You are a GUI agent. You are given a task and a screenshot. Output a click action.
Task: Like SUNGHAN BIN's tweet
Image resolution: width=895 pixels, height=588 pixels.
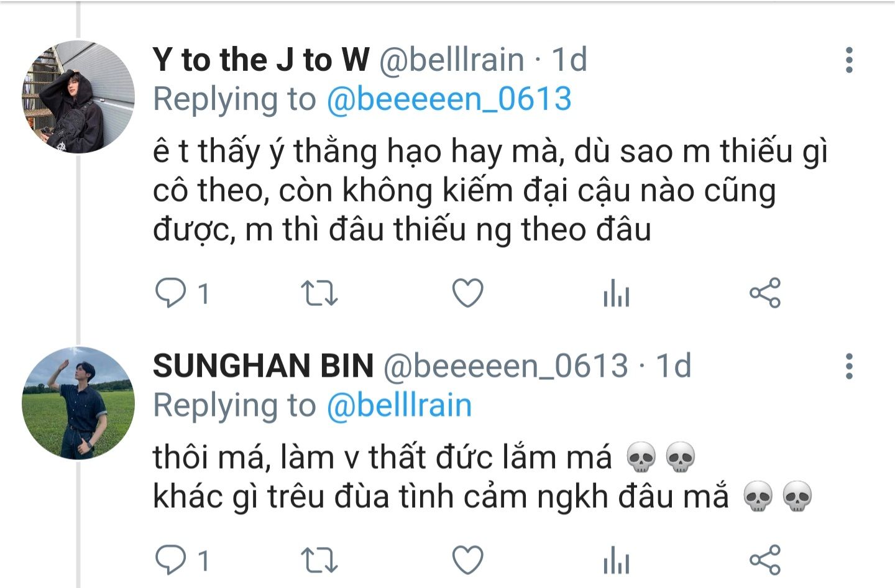tap(467, 561)
